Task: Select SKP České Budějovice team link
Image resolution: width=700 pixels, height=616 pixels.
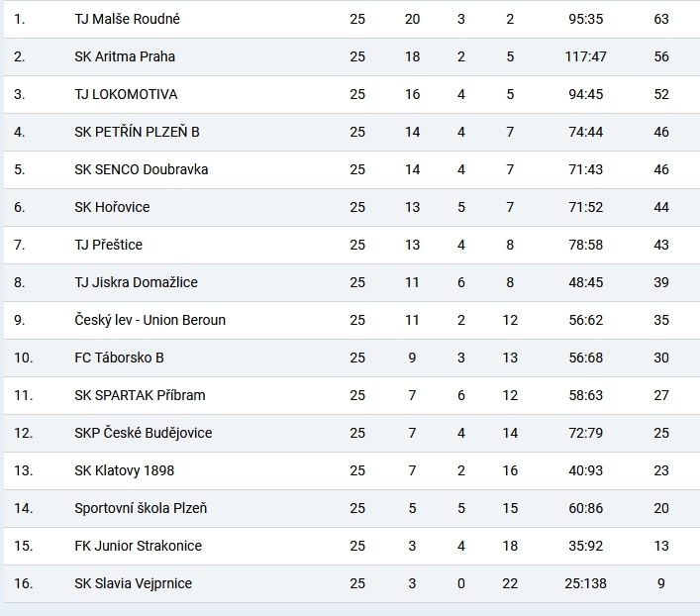Action: 143,433
